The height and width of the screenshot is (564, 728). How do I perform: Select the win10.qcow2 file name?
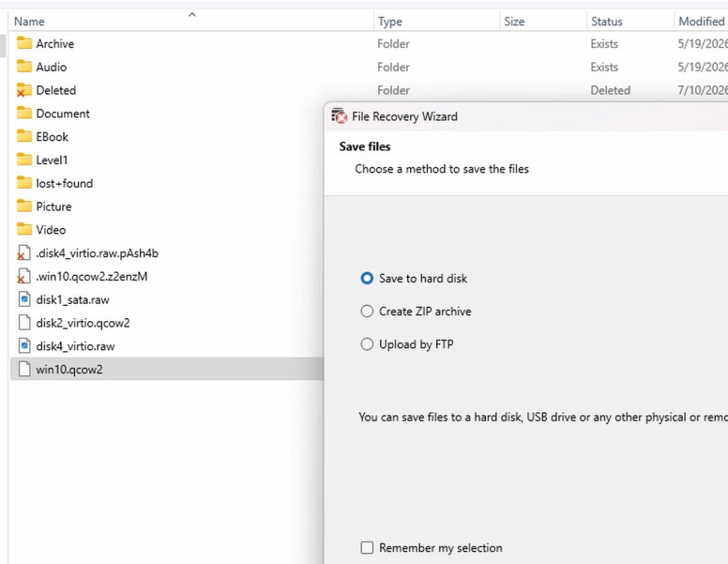(x=69, y=370)
